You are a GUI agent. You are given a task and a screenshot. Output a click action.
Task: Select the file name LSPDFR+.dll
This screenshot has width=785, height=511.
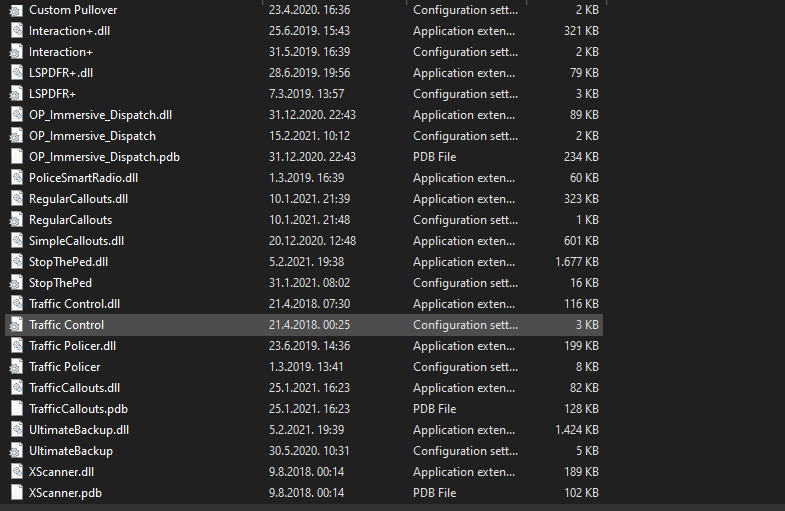pyautogui.click(x=61, y=73)
